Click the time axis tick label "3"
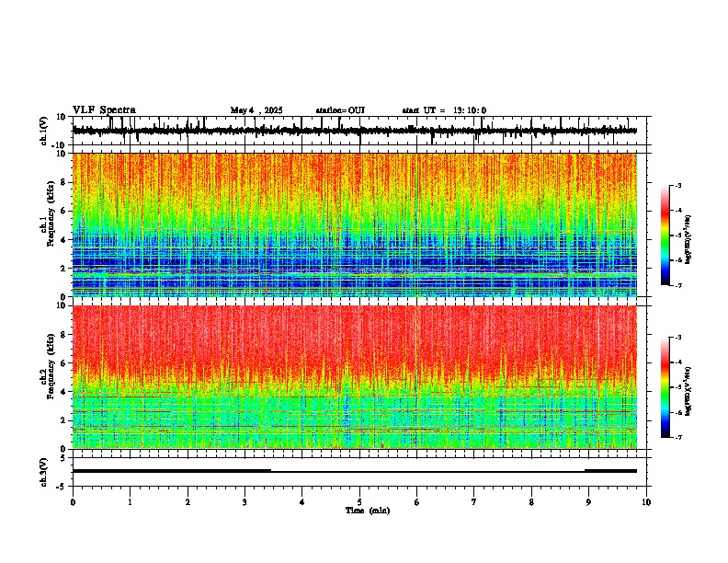The height and width of the screenshot is (563, 728). (245, 502)
